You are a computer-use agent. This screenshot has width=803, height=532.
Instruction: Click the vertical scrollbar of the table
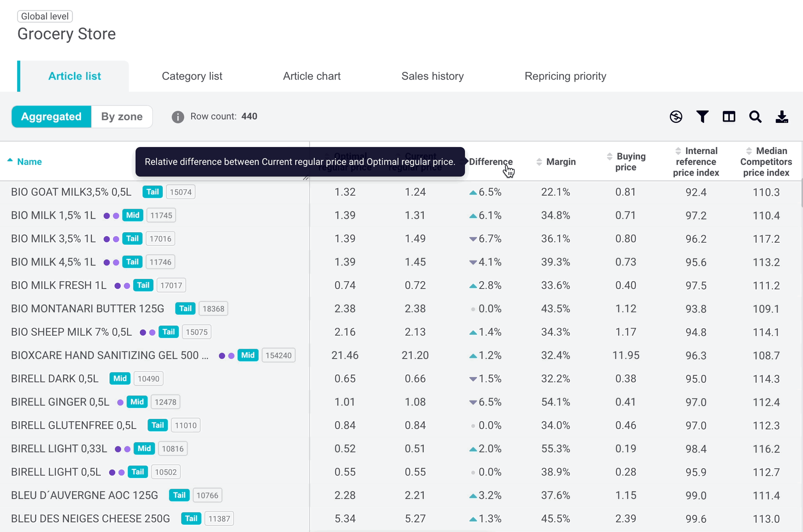[x=801, y=192]
